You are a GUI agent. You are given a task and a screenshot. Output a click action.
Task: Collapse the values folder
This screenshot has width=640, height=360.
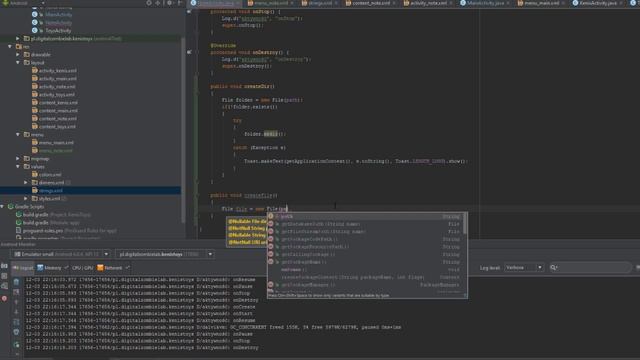[18, 167]
